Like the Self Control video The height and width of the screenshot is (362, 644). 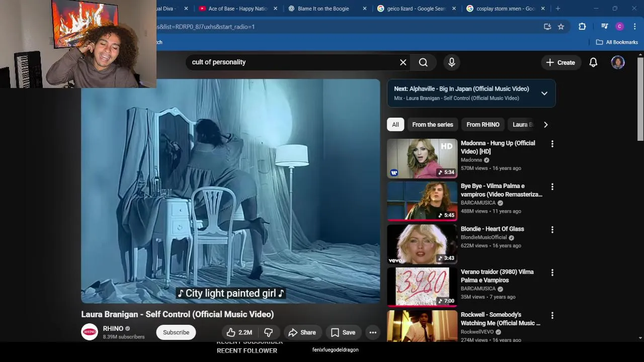(239, 332)
